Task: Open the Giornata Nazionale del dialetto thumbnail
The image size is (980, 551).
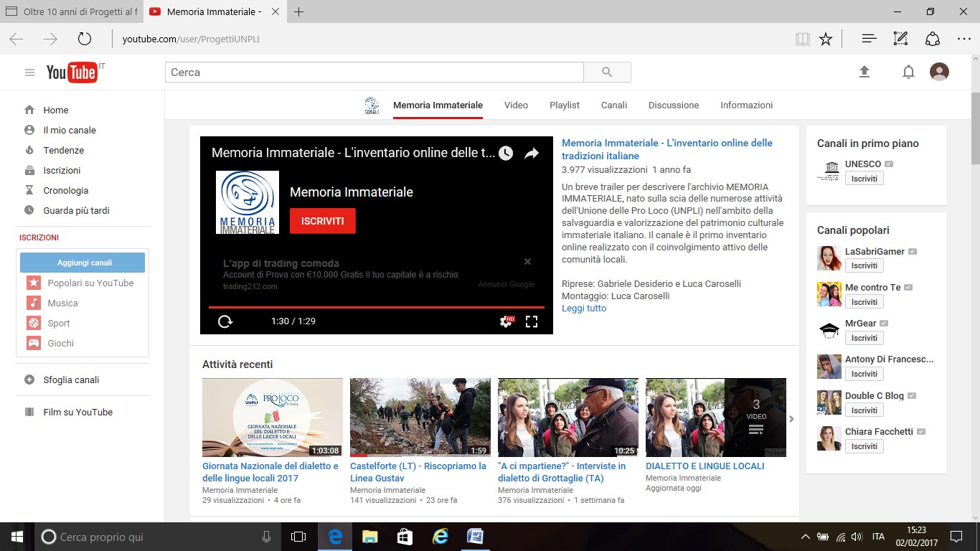Action: click(x=273, y=418)
